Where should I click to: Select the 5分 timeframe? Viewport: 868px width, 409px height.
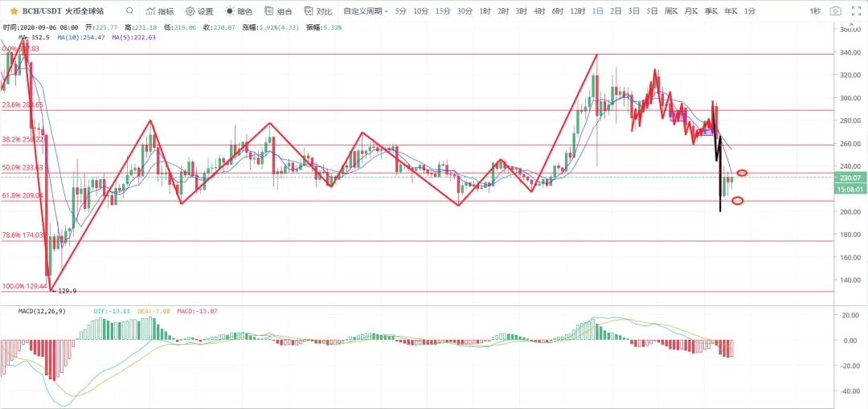click(x=401, y=11)
